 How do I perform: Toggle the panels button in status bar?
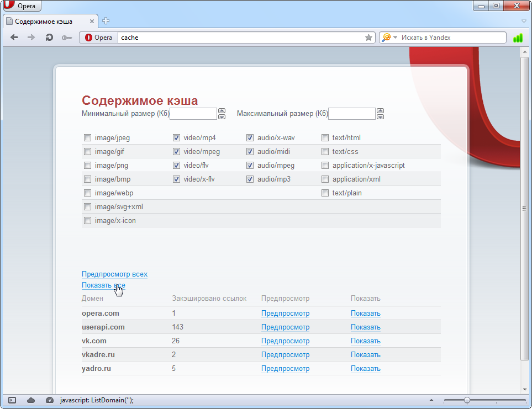click(x=12, y=400)
